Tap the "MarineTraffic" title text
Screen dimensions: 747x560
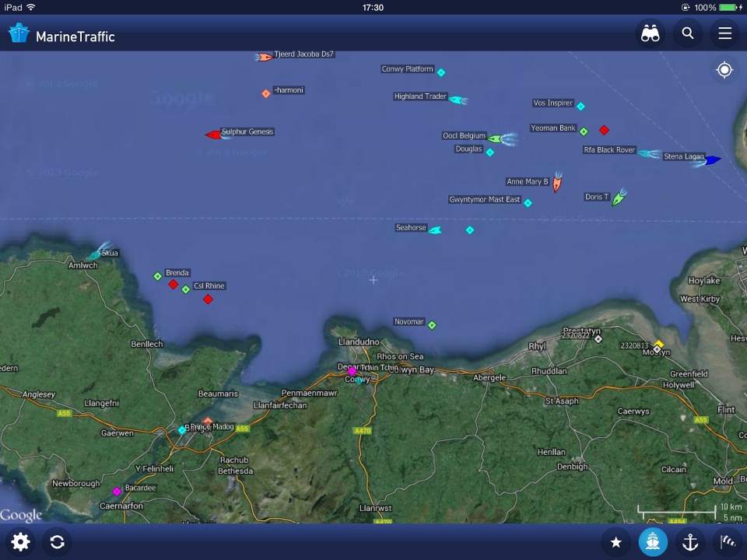pyautogui.click(x=75, y=37)
